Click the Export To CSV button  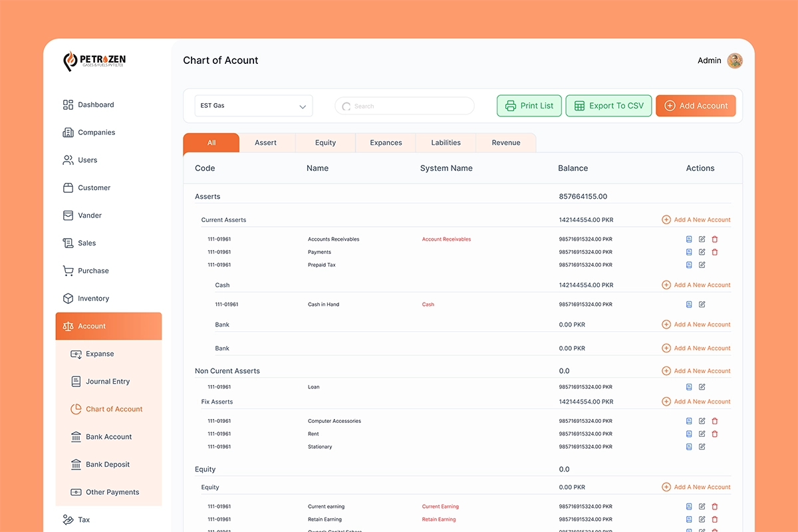click(608, 105)
